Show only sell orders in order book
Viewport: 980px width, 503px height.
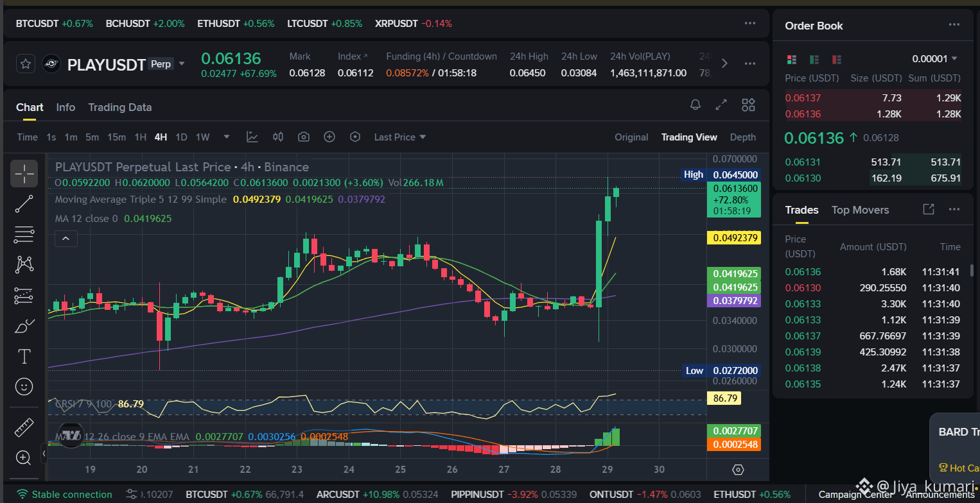point(837,60)
